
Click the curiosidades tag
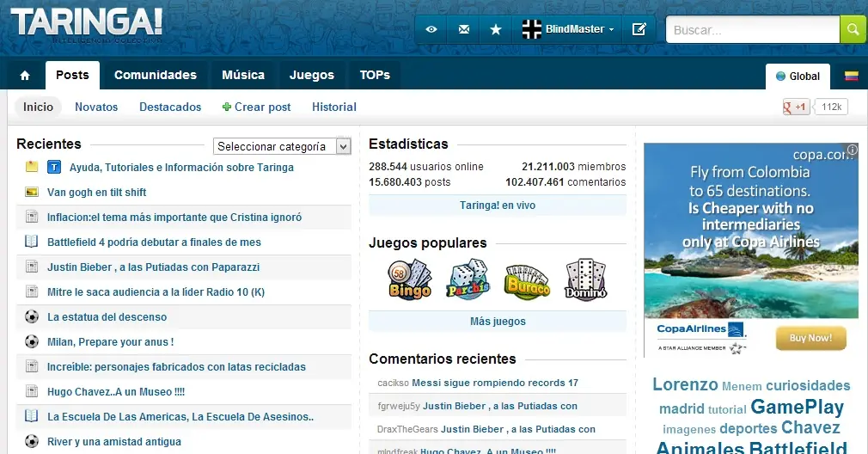click(x=808, y=385)
